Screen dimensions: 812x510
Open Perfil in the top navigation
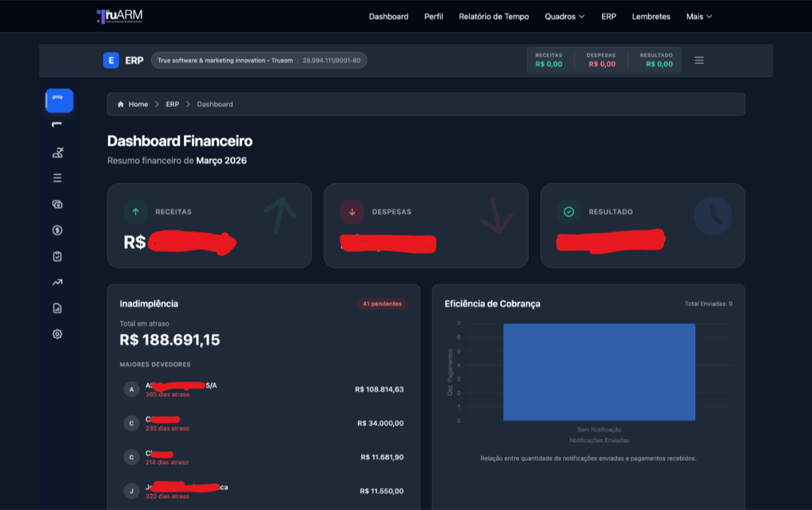[434, 16]
